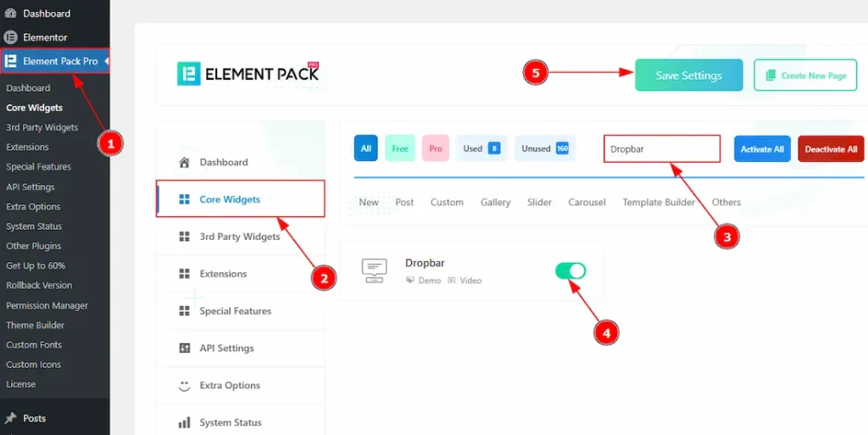The image size is (868, 435).
Task: Click the Activate All button
Action: [762, 149]
